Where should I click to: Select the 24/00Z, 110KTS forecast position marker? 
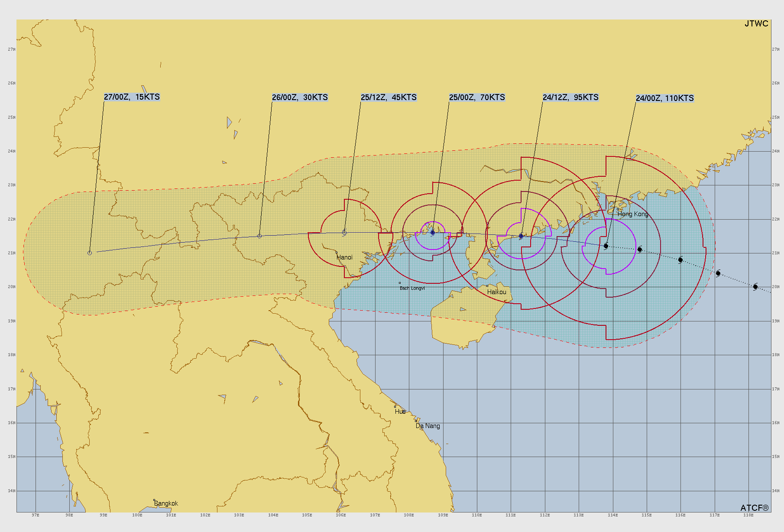click(606, 246)
